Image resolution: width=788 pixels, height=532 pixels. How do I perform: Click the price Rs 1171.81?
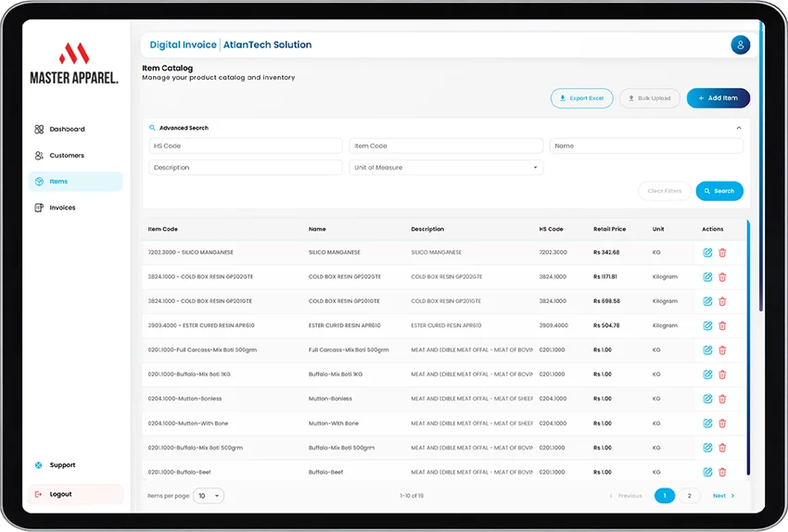pyautogui.click(x=605, y=277)
